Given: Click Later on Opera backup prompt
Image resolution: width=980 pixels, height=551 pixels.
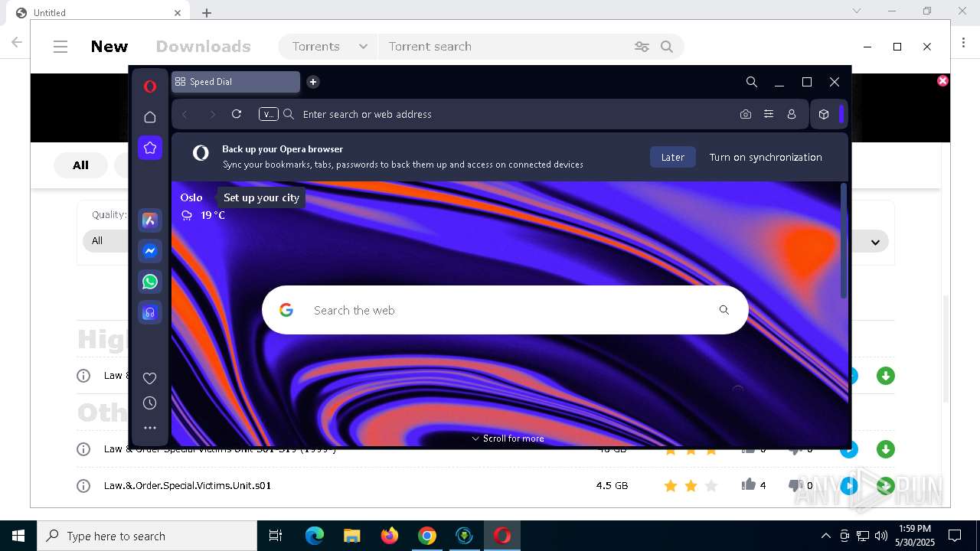Looking at the screenshot, I should pyautogui.click(x=673, y=157).
